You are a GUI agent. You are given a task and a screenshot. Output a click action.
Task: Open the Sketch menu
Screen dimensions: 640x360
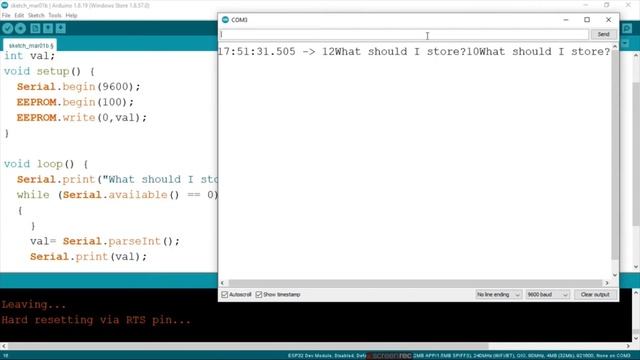coord(36,16)
